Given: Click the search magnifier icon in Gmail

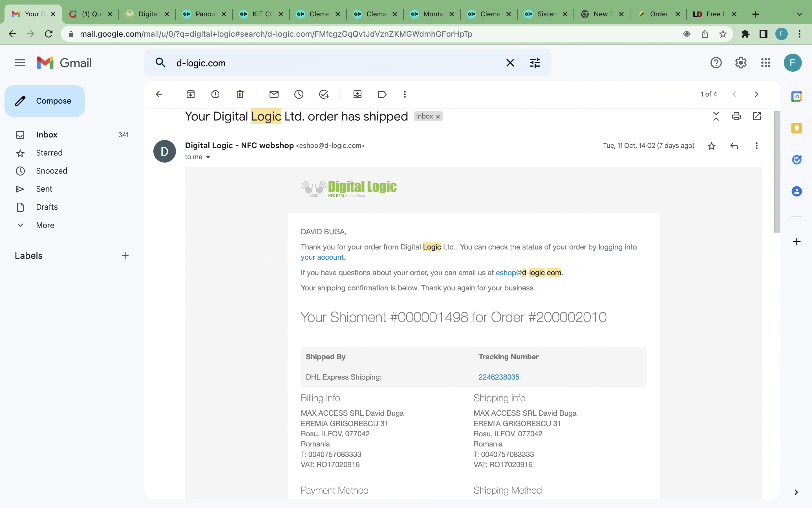Looking at the screenshot, I should [x=160, y=63].
